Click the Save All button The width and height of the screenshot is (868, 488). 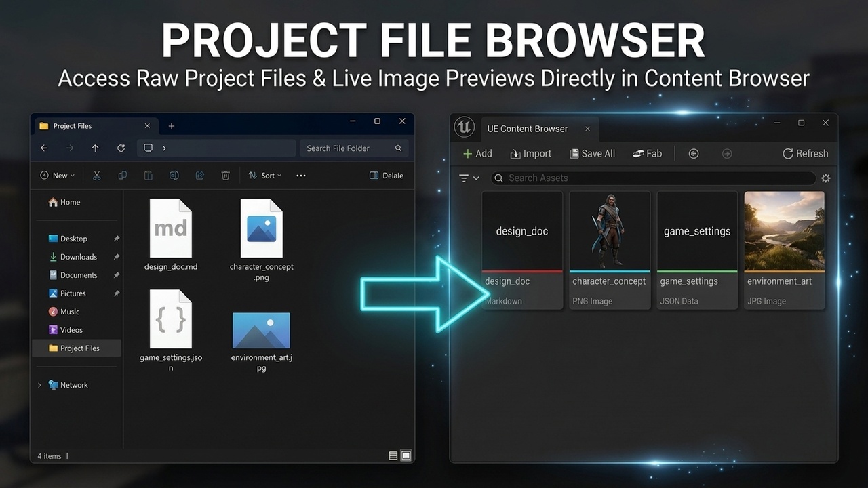[592, 154]
